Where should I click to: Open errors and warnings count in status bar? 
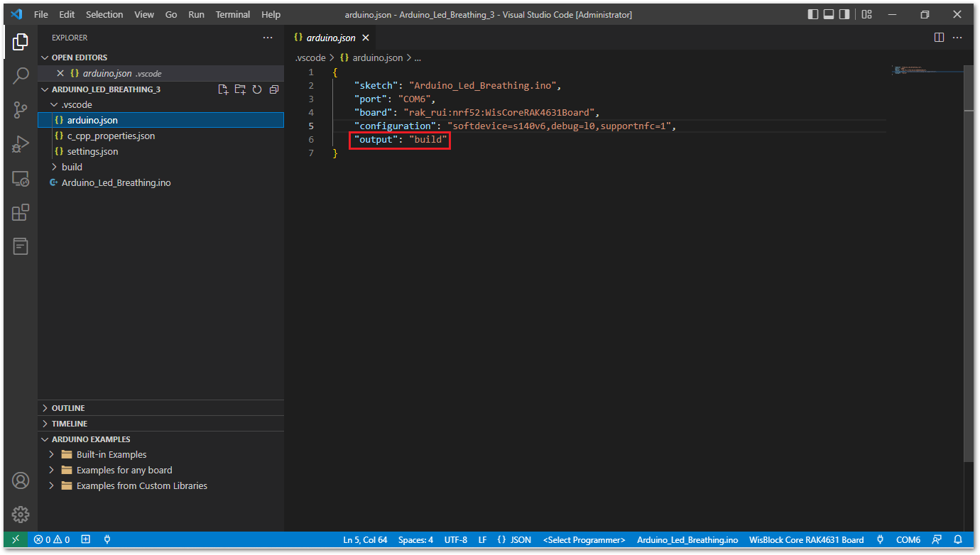(52, 539)
